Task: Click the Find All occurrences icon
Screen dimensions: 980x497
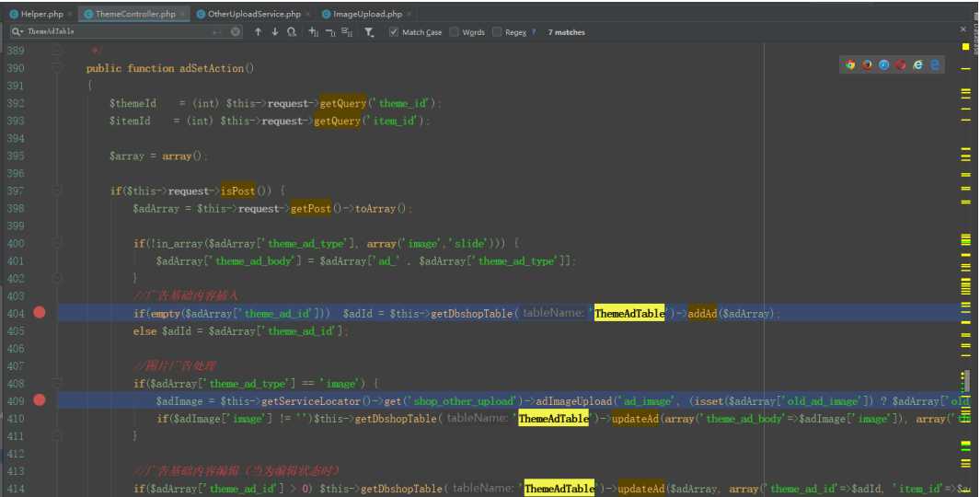Action: tap(292, 32)
